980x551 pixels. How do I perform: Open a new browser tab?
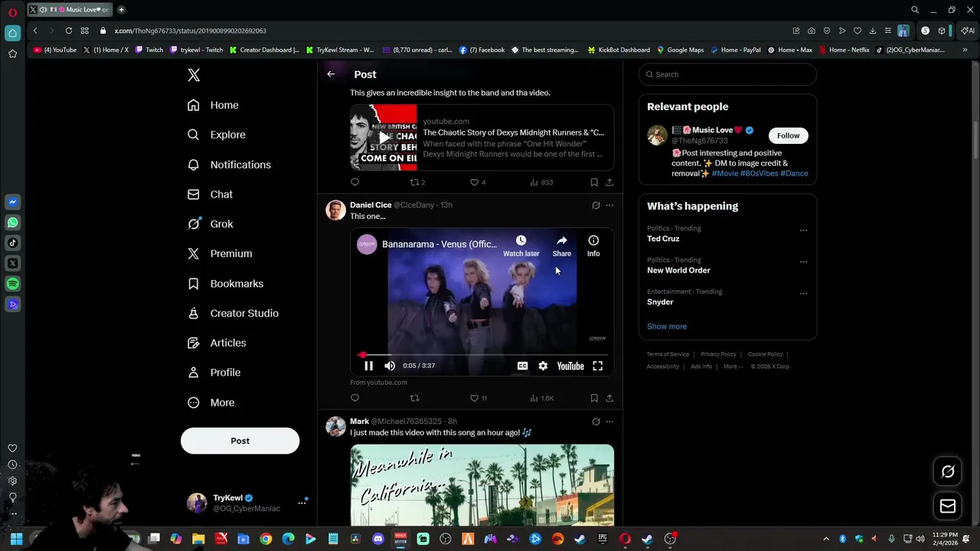tap(121, 10)
